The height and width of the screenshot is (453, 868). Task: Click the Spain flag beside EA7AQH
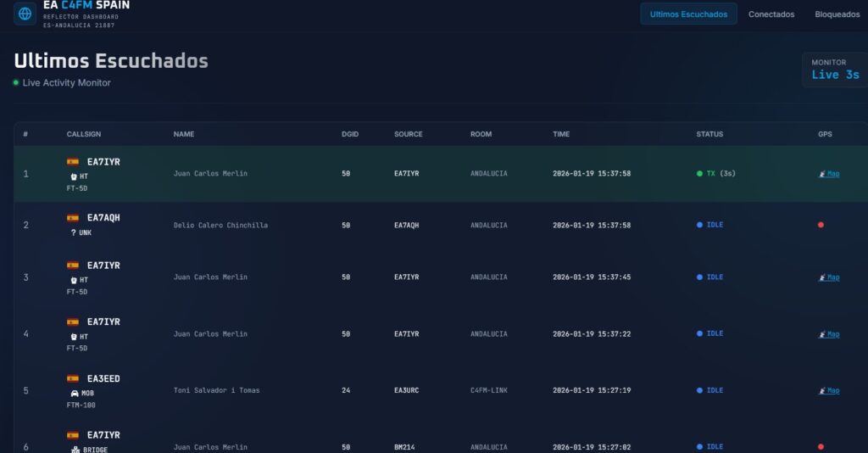coord(73,218)
